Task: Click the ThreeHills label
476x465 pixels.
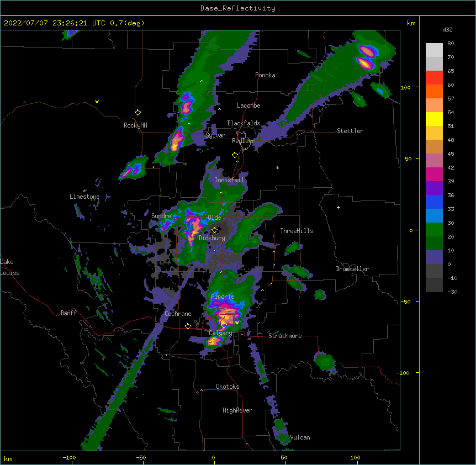Action: 297,231
